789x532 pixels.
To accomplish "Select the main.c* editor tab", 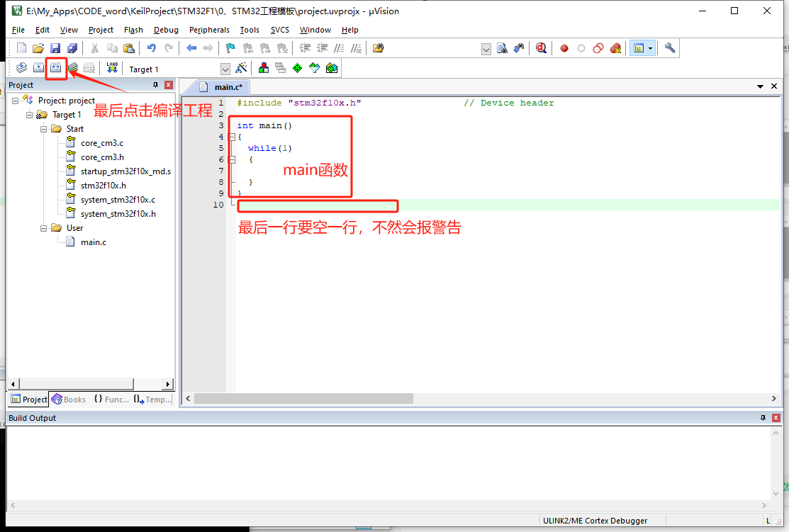I will pyautogui.click(x=221, y=87).
